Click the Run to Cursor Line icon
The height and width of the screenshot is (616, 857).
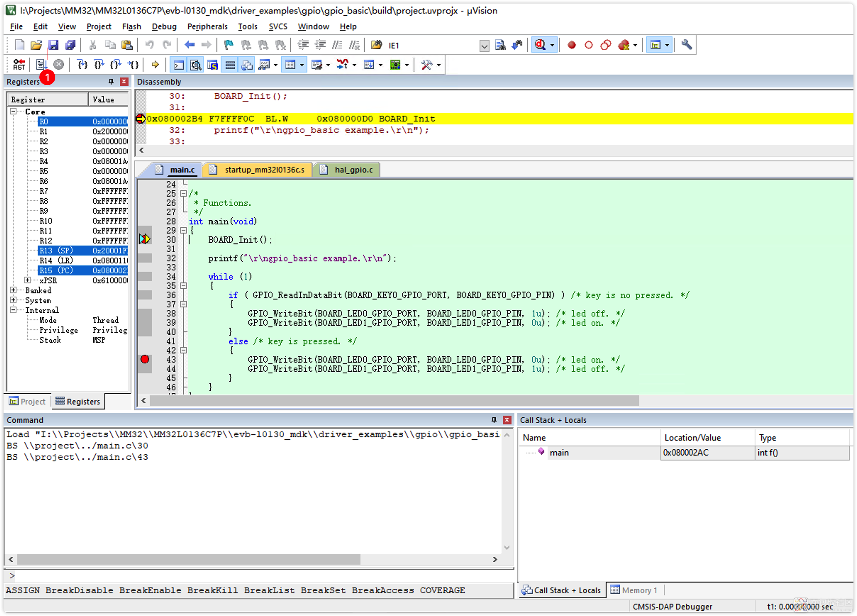[133, 65]
